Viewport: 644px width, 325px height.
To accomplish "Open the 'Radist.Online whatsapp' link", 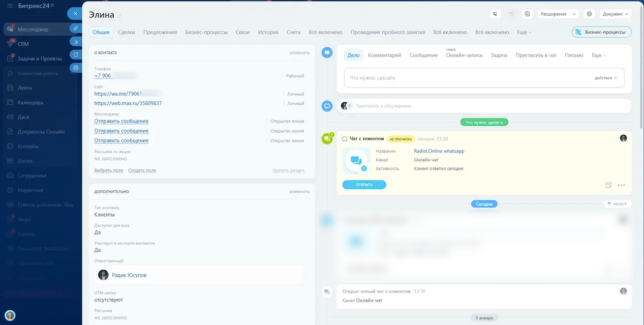I will (x=439, y=151).
